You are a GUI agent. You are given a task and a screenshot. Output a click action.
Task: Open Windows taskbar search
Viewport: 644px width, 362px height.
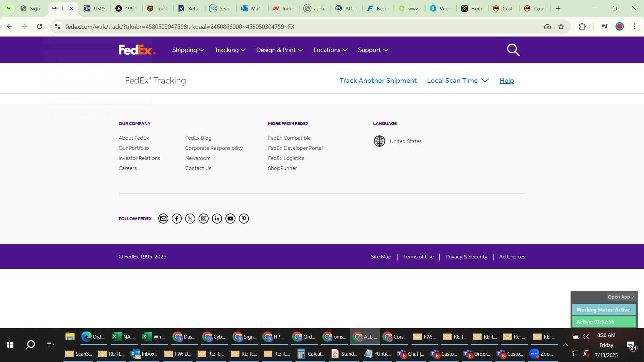30,345
